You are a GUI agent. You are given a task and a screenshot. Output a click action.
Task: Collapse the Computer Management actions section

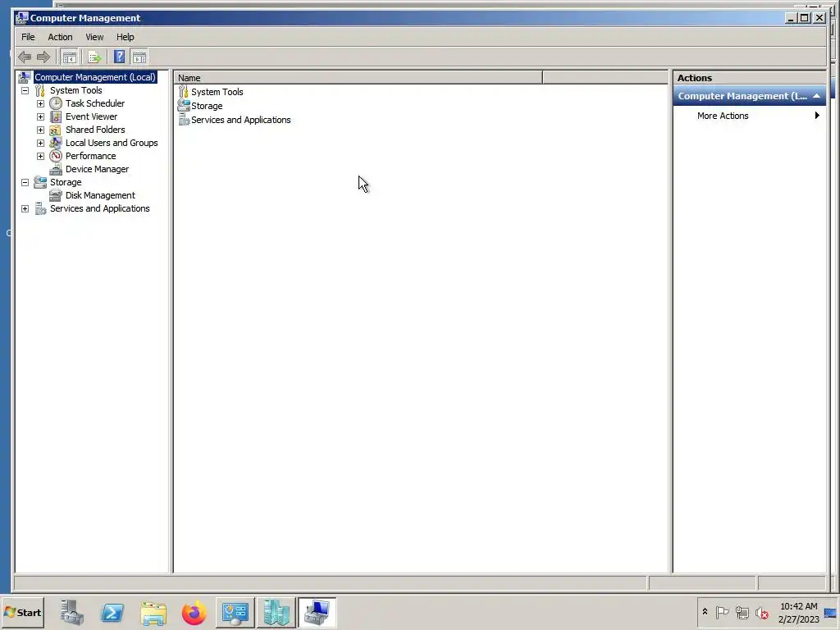click(816, 96)
